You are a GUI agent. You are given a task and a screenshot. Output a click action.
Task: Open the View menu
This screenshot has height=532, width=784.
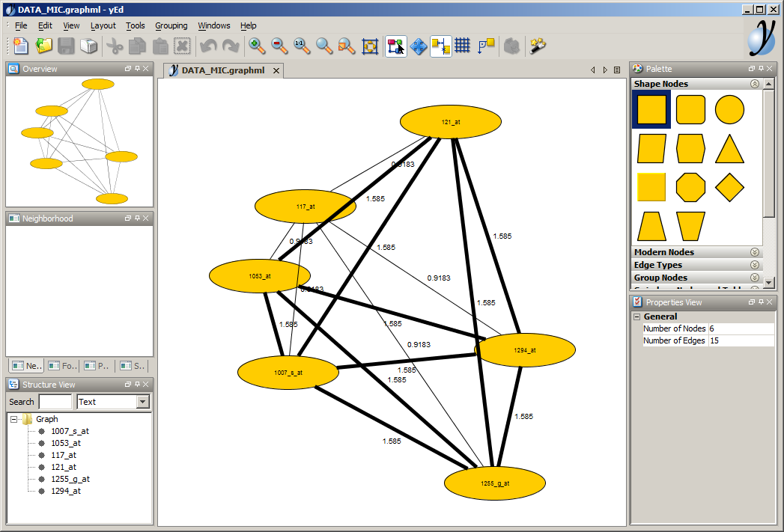point(71,25)
